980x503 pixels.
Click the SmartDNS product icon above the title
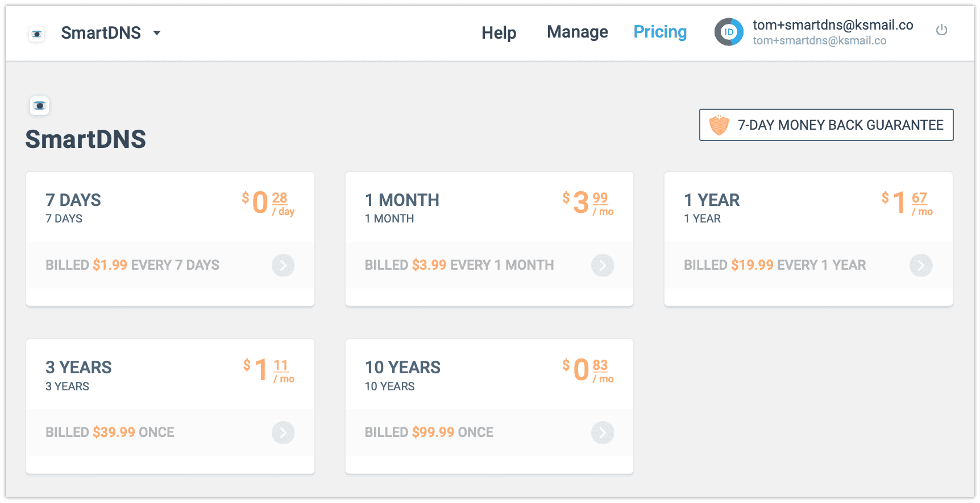pyautogui.click(x=40, y=106)
